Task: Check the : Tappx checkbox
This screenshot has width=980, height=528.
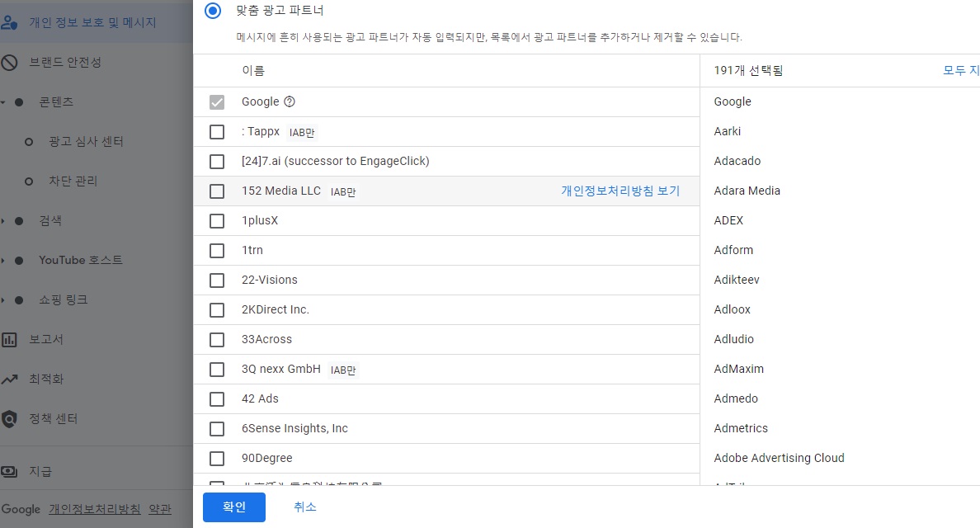Action: [217, 132]
